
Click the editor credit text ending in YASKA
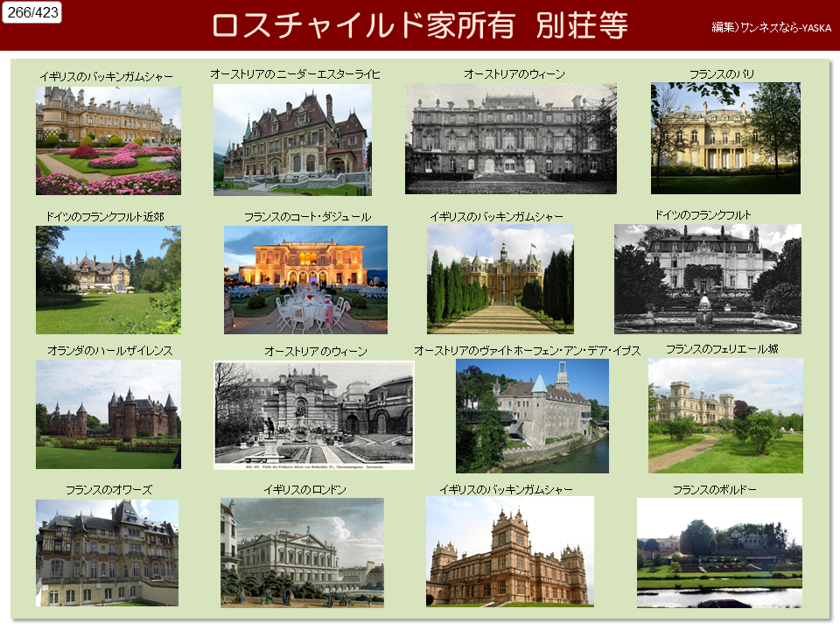tap(771, 27)
